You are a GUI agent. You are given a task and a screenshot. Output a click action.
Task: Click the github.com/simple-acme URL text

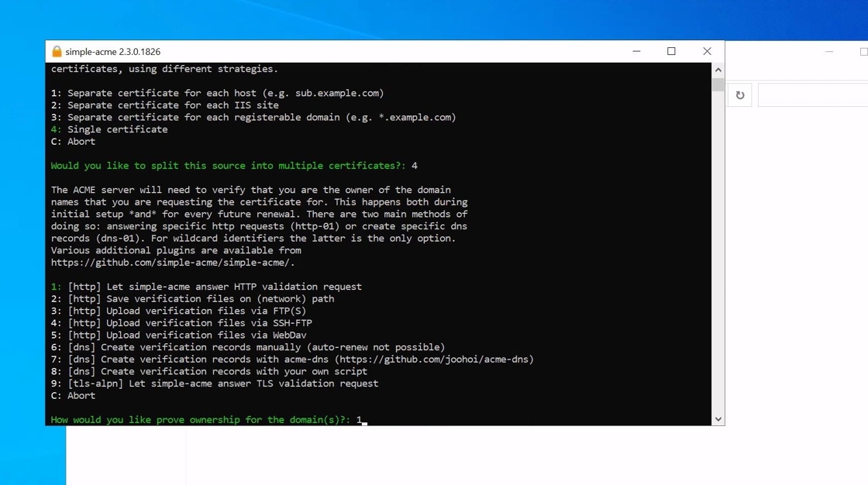pyautogui.click(x=173, y=263)
